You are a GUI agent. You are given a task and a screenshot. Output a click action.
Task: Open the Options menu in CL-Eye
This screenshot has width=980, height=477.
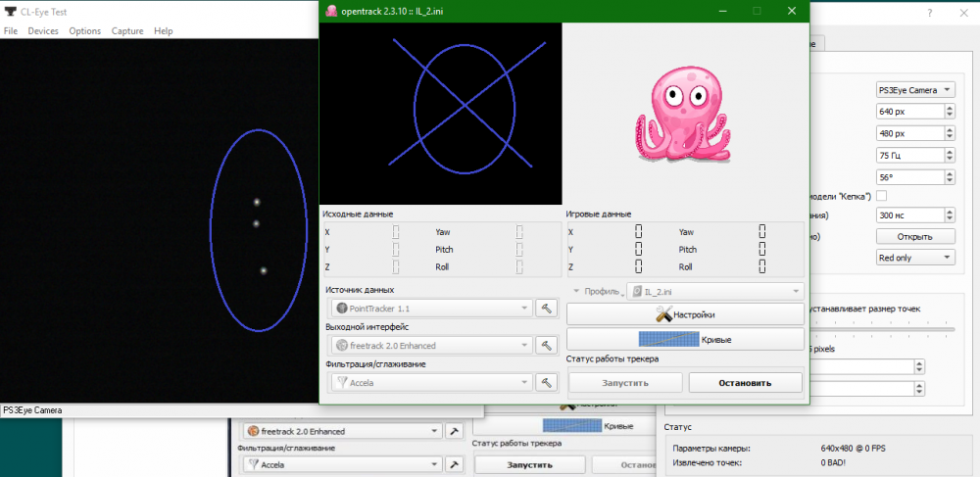85,31
